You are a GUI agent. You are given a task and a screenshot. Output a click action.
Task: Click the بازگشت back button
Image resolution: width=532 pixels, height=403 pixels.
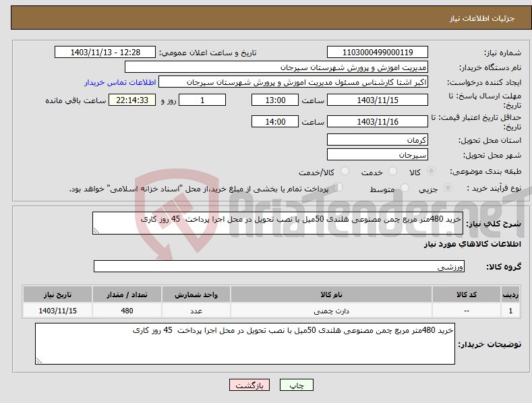(249, 385)
